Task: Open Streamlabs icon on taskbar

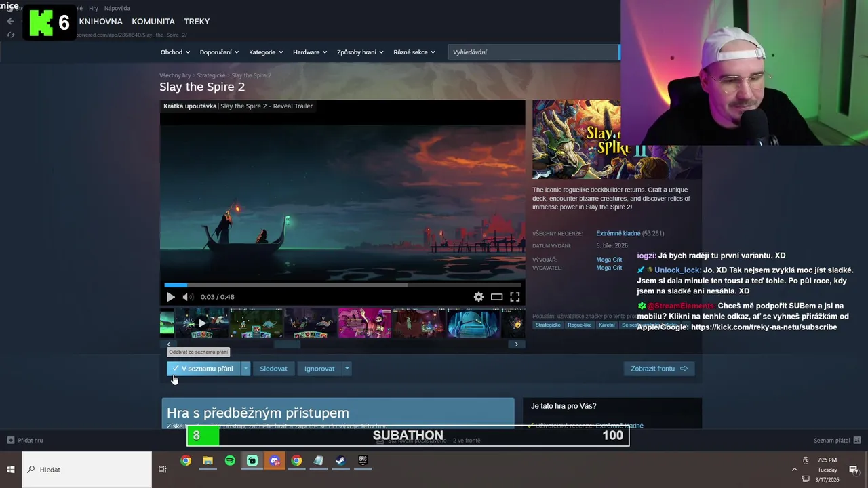Action: point(252,461)
